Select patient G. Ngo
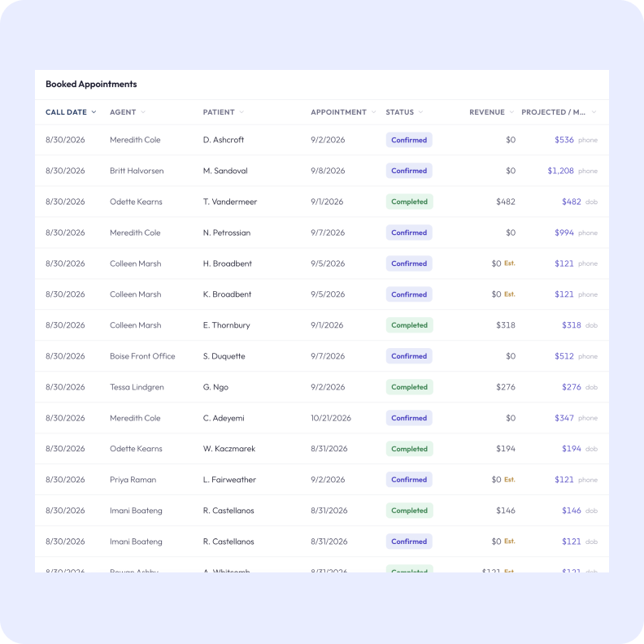The width and height of the screenshot is (644, 644). 215,387
